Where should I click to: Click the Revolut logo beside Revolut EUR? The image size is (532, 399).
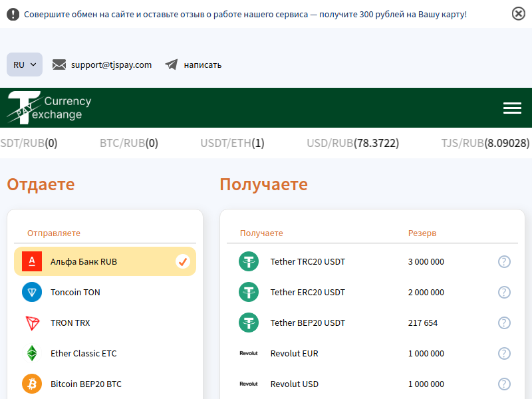point(249,353)
